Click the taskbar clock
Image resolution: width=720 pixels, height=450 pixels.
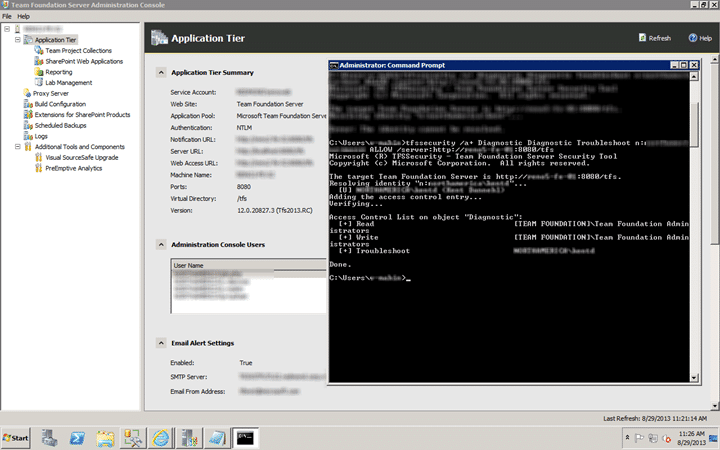click(692, 438)
